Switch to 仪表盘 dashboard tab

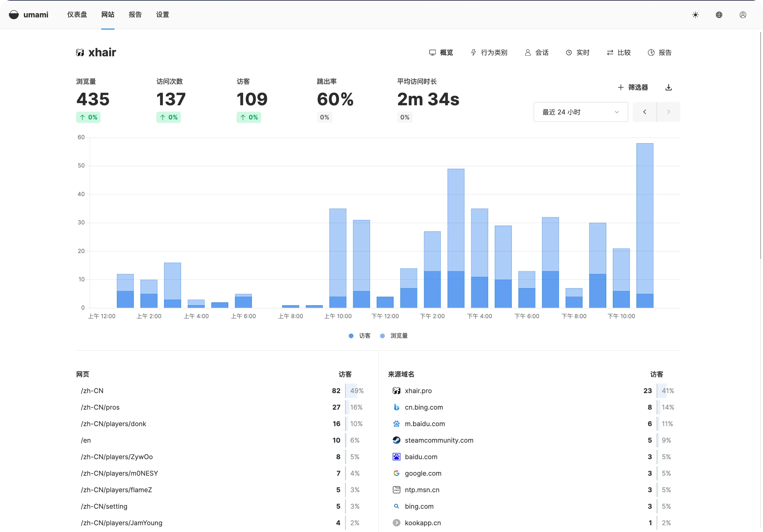click(x=77, y=15)
